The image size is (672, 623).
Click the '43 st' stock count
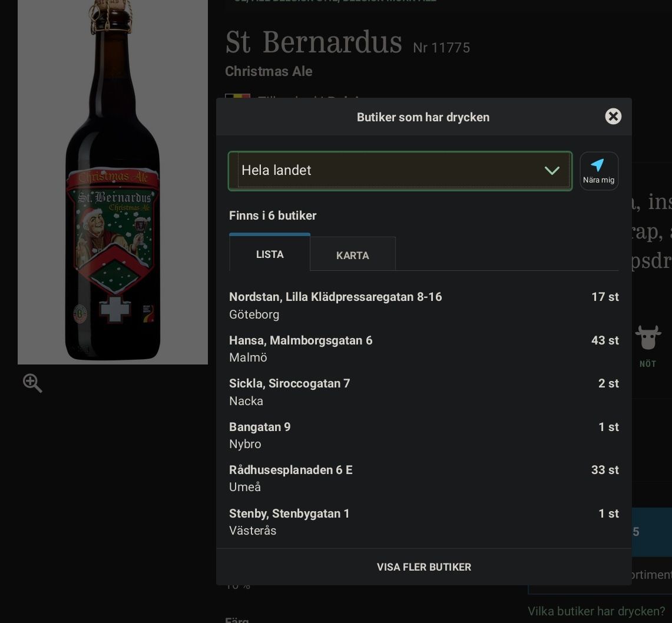[605, 340]
